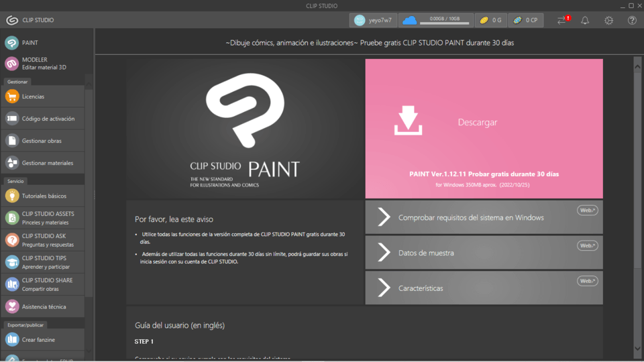Click Web badge on Datos de muestra row
Image resolution: width=644 pixels, height=362 pixels.
click(x=588, y=245)
